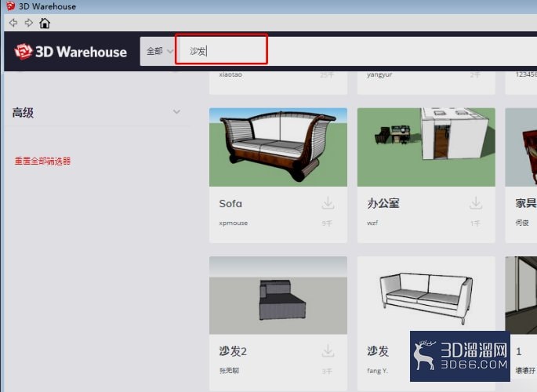Open the 沙发2 model thumbnail
The height and width of the screenshot is (392, 537).
[278, 295]
